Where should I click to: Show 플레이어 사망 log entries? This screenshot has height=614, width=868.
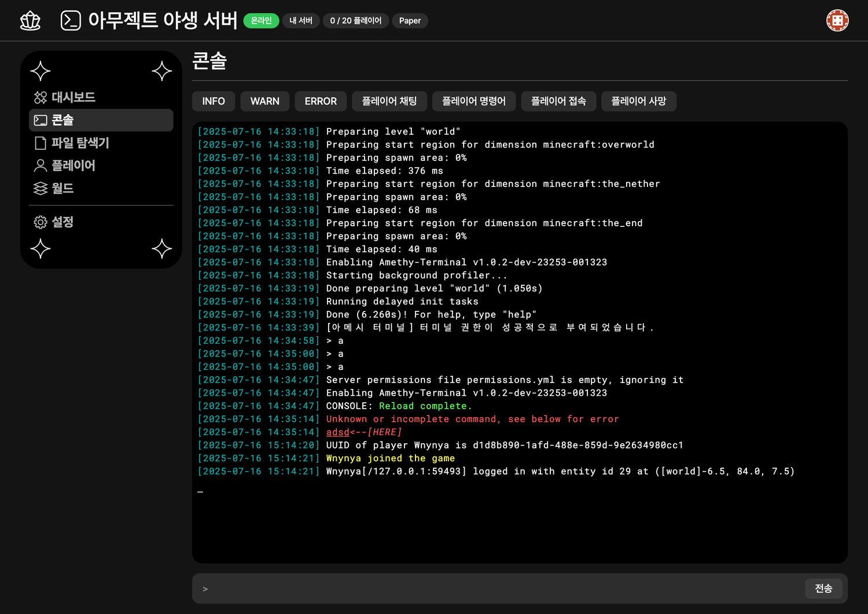638,101
